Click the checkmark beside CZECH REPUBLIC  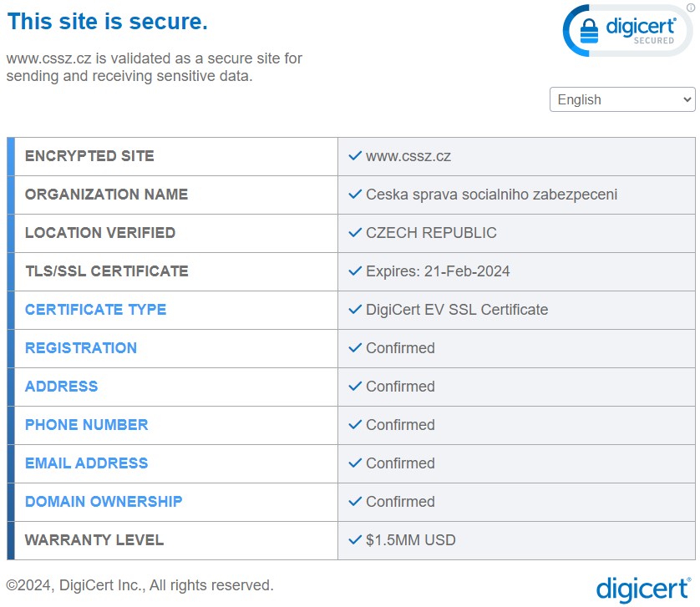355,233
